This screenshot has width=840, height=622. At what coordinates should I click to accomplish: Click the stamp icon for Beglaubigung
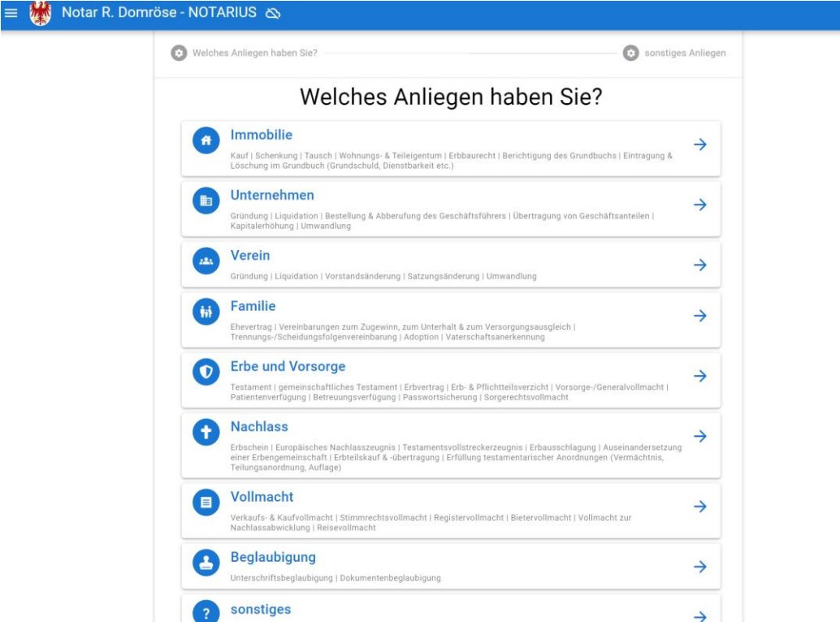click(206, 563)
